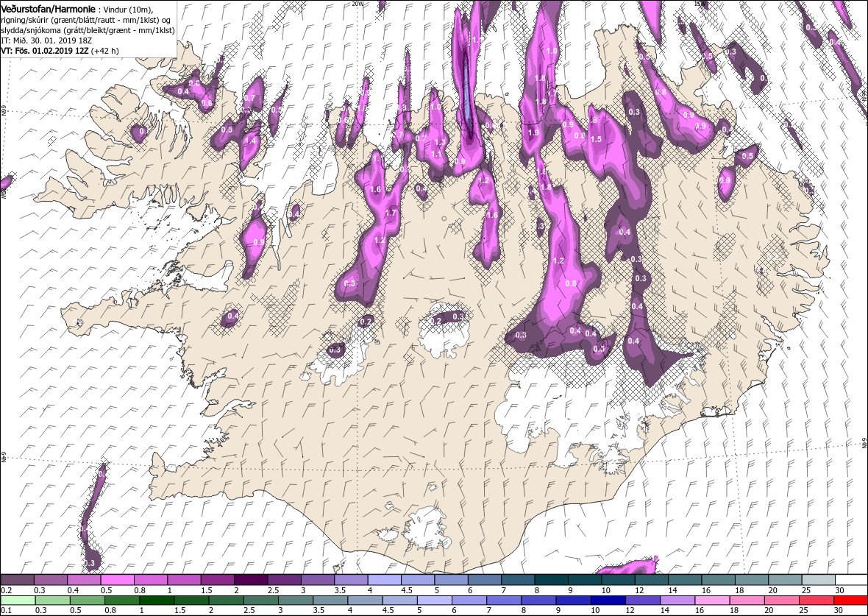Viewport: 868px width, 616px height.
Task: Click the 20W longitude label
Action: 358,4
